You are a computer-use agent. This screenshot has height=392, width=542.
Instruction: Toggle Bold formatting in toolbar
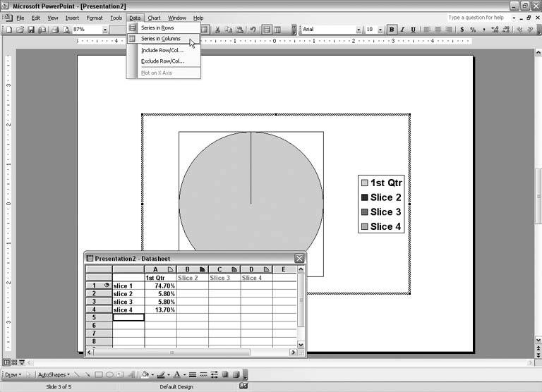pyautogui.click(x=392, y=30)
